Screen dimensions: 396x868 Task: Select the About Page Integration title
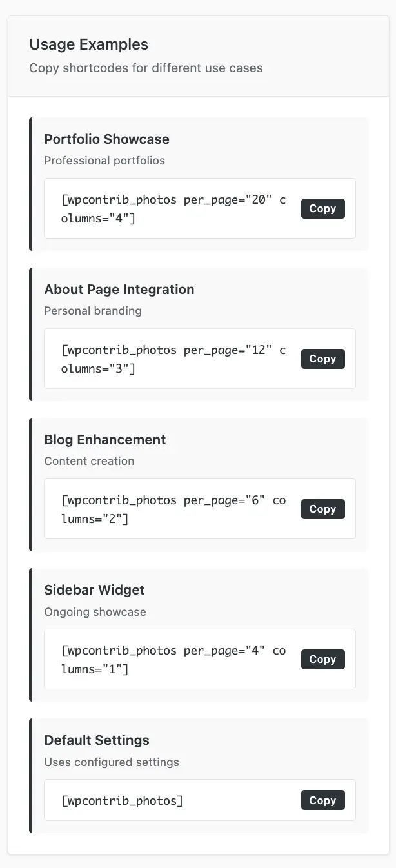[119, 290]
